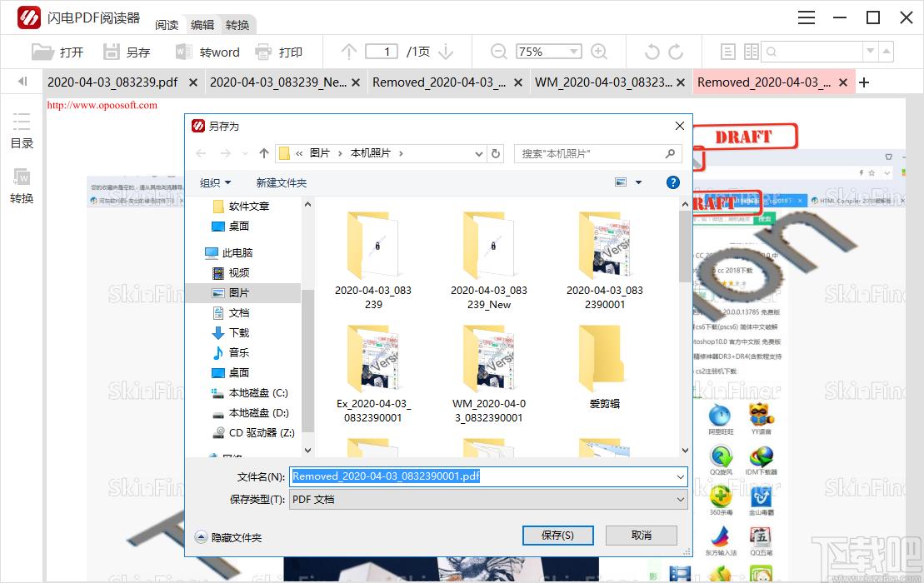Click the 文件名 filename input field
Screen dimensions: 924x583
pos(482,476)
